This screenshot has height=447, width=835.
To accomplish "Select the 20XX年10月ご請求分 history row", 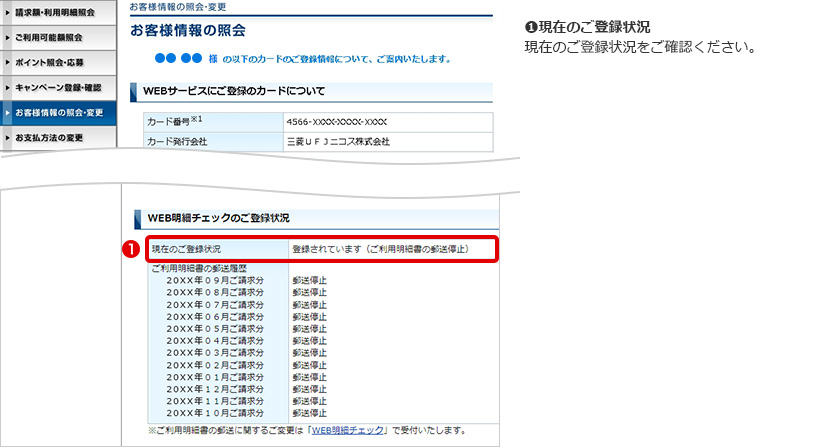I will click(215, 412).
